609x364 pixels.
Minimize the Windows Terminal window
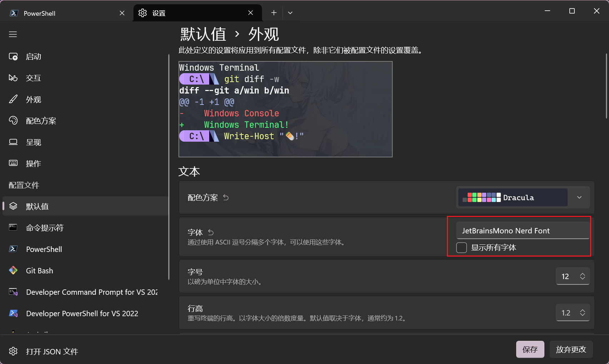(547, 11)
